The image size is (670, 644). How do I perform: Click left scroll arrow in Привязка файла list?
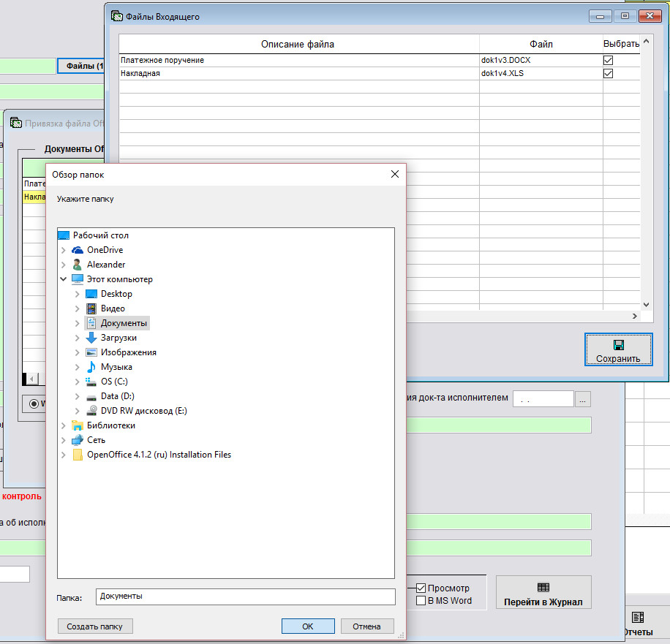[x=31, y=379]
